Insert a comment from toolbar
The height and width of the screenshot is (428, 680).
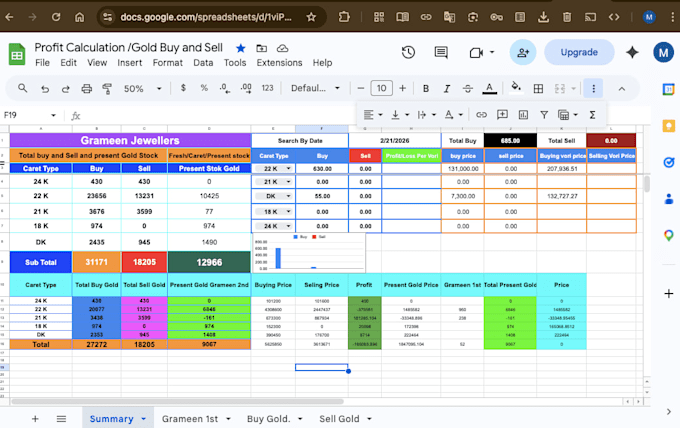point(502,114)
